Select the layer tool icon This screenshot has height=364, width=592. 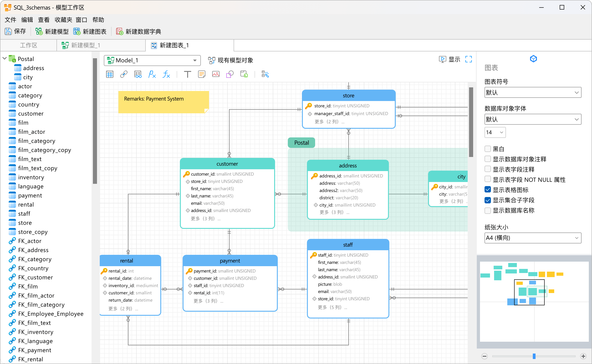244,74
